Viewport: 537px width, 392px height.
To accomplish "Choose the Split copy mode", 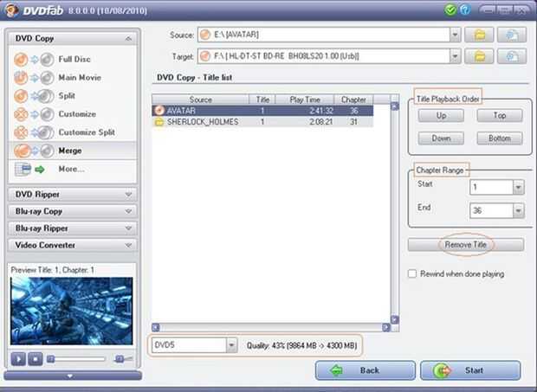I will (x=74, y=96).
